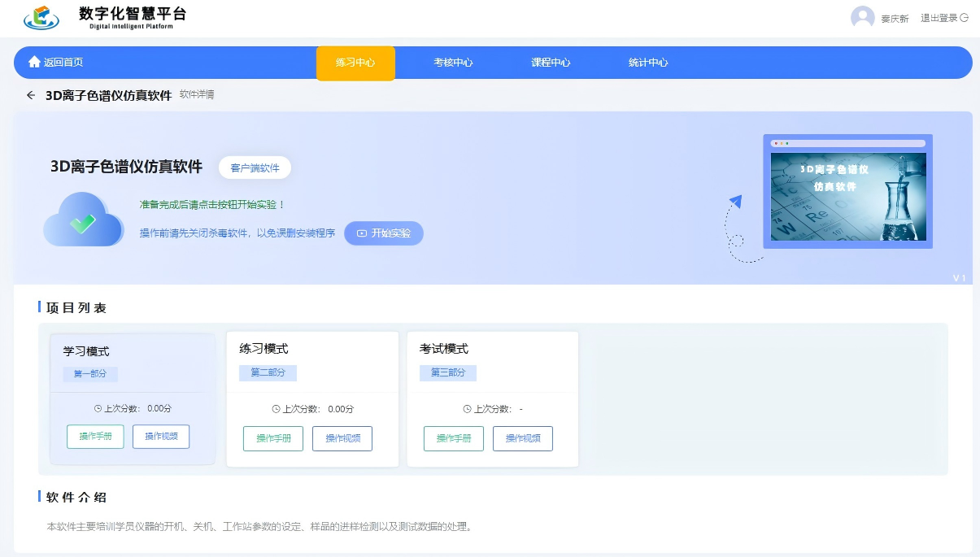Click the cloud checkmark status icon
The width and height of the screenshot is (980, 557).
coord(83,220)
